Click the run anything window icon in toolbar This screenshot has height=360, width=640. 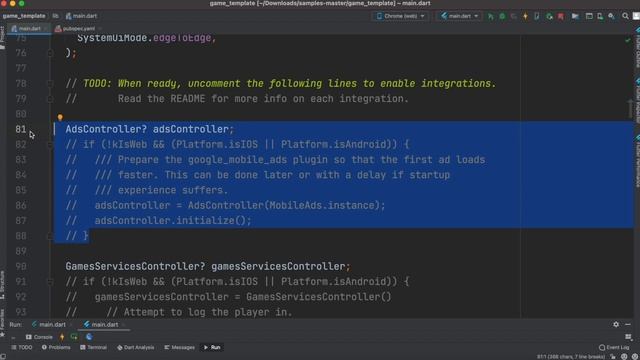589,16
